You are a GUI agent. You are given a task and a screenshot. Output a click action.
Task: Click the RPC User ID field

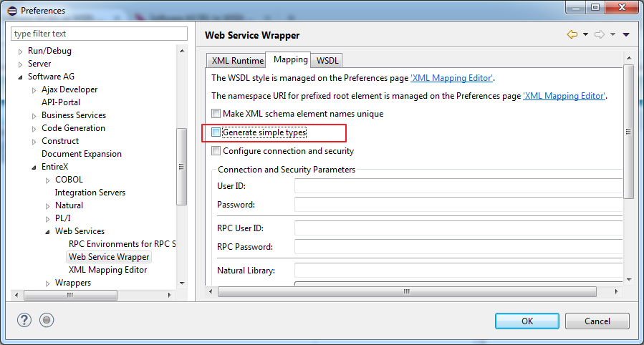tap(458, 228)
